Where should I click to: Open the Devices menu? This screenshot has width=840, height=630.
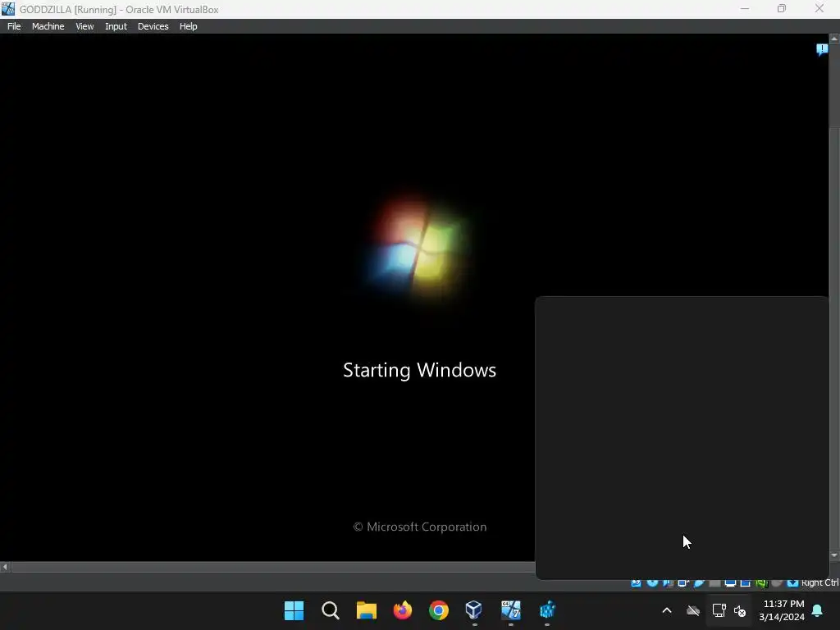tap(153, 26)
